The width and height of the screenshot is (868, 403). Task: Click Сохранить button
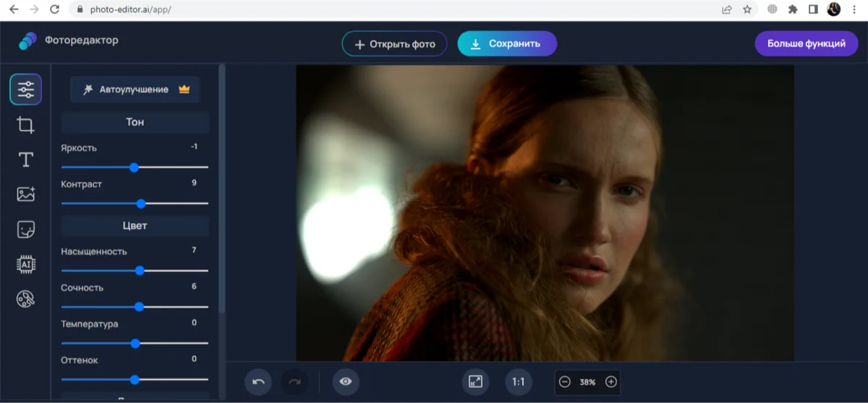507,43
